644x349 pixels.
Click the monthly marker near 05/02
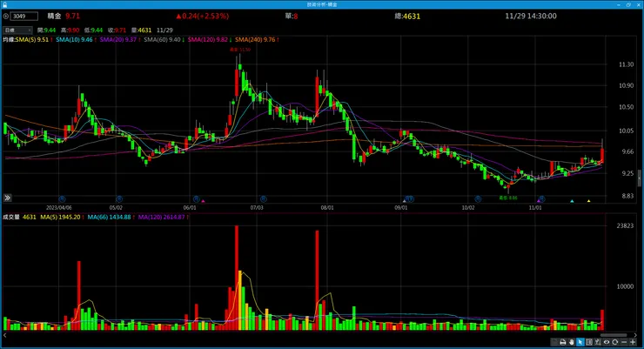119,199
